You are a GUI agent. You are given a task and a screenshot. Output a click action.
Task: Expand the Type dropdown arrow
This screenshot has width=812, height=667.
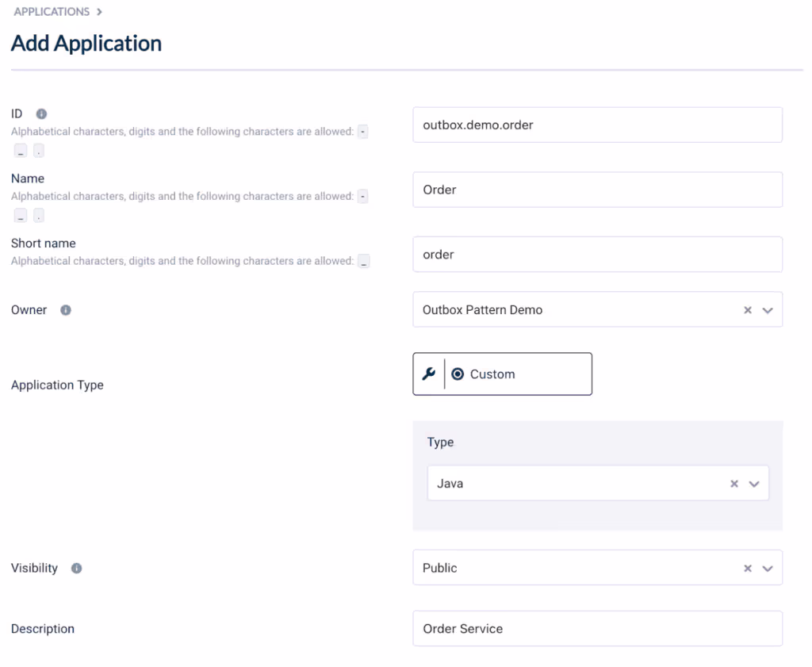click(754, 485)
